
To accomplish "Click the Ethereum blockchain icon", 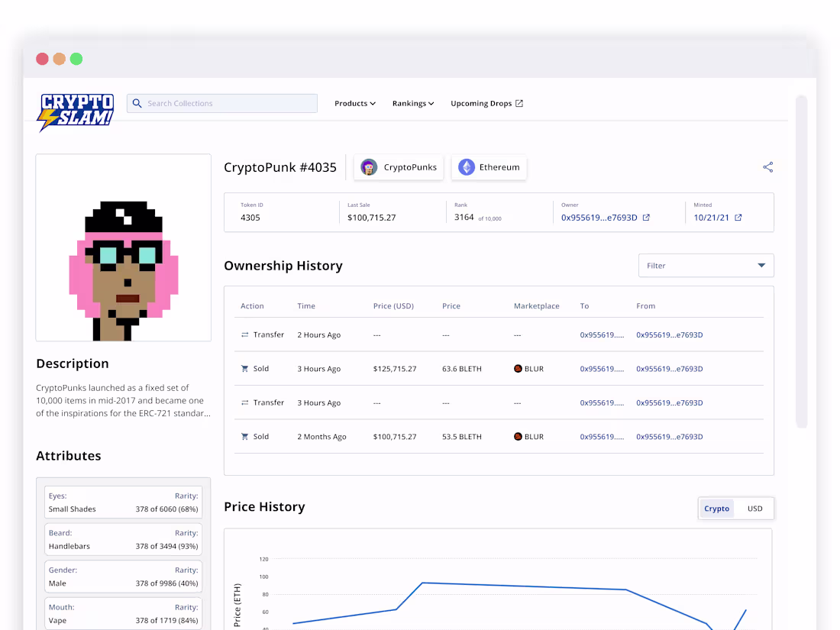I will [x=466, y=167].
